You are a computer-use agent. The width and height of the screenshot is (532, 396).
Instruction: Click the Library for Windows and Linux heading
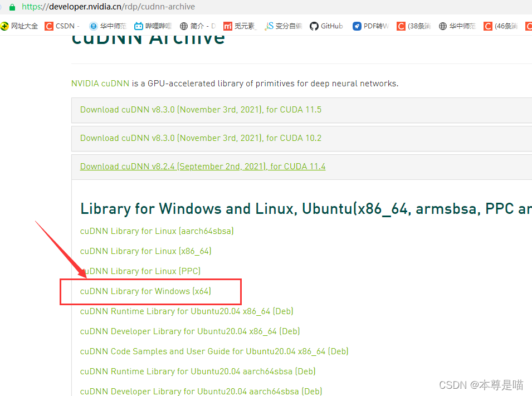306,209
